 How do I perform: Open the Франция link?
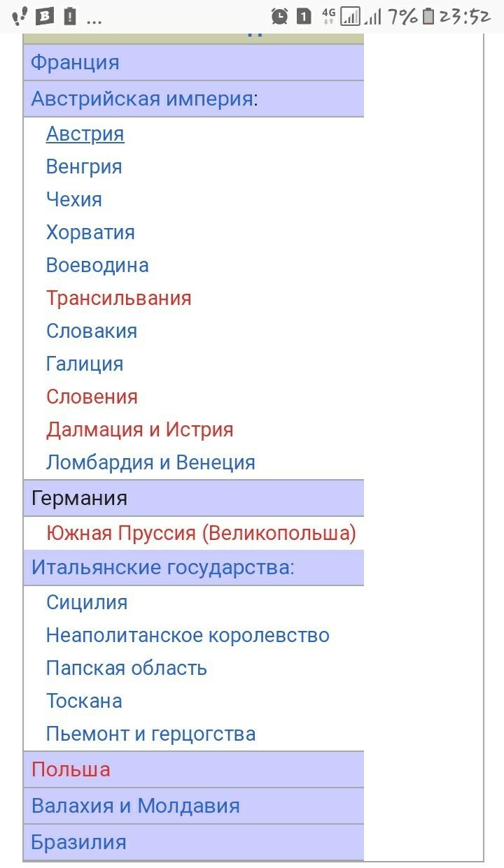[75, 62]
